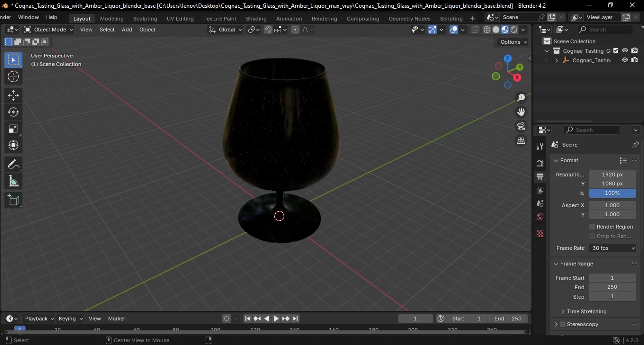This screenshot has height=345, width=644.
Task: Open the Render properties tab
Action: pos(540,163)
